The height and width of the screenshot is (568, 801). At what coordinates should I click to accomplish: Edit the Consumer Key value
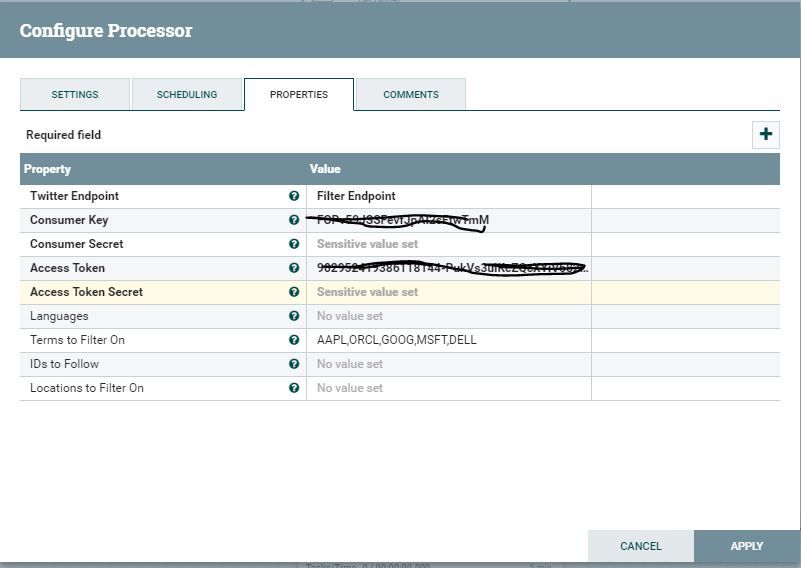click(449, 220)
